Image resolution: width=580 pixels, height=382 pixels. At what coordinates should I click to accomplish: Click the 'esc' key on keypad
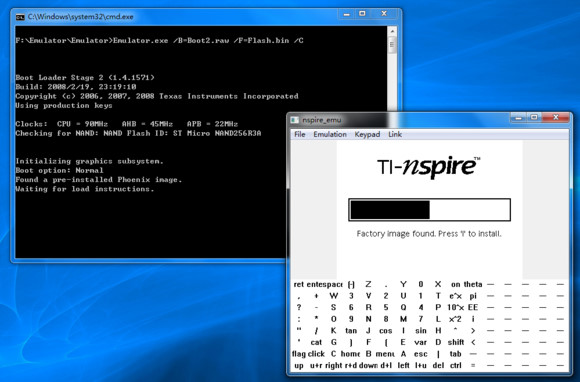coord(421,354)
